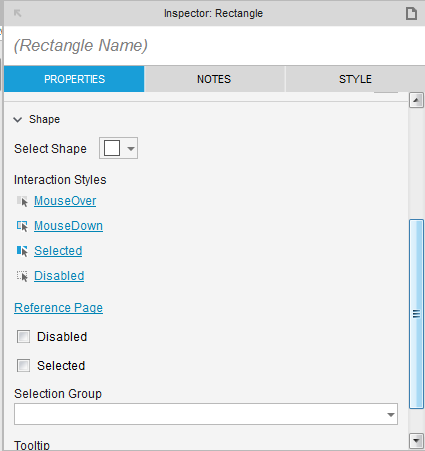
Task: Click the Inspector: Rectangle title text
Action: tap(213, 14)
